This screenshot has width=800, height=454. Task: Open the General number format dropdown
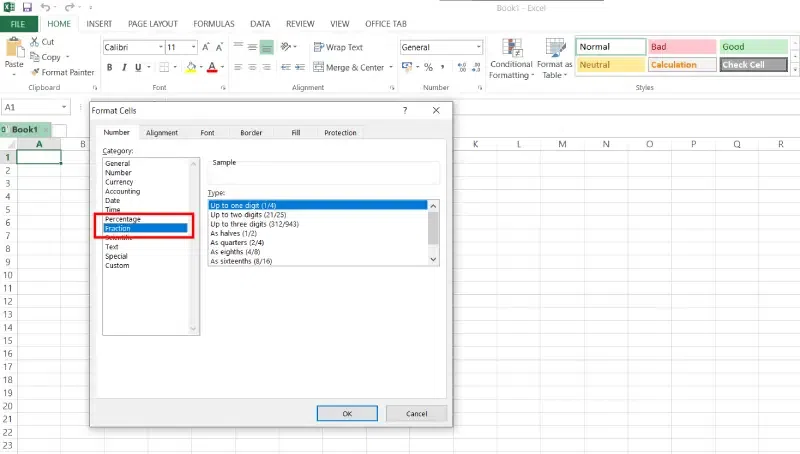coord(479,47)
